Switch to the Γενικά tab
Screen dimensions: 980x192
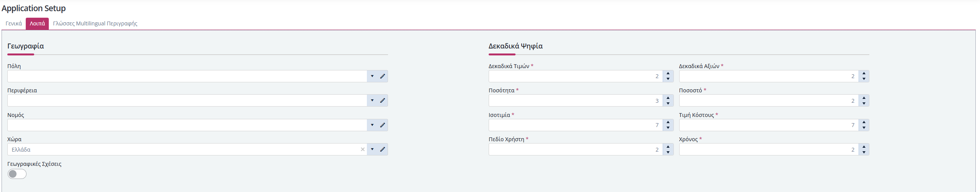tap(13, 23)
